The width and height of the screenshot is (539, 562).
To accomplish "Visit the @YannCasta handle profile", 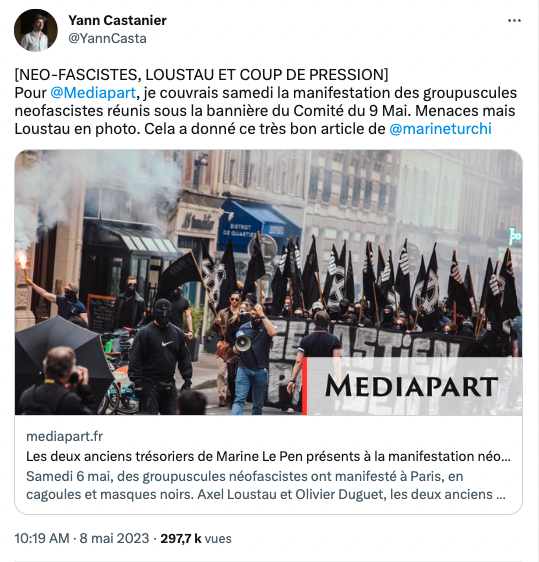I will (107, 38).
